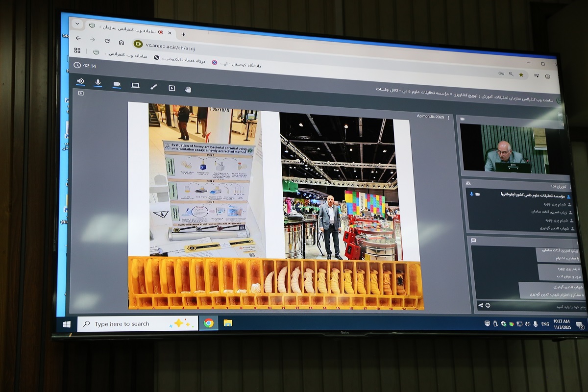Screen dimensions: 588x392
Task: Expand the Chrome tab search dropdown
Action: click(x=77, y=24)
